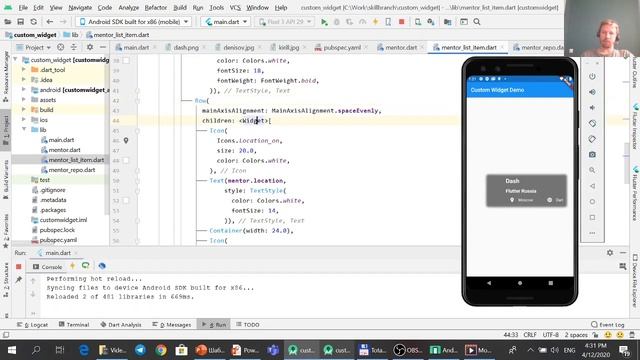Open the Terminal tool window
The image size is (640, 360).
pyautogui.click(x=74, y=324)
